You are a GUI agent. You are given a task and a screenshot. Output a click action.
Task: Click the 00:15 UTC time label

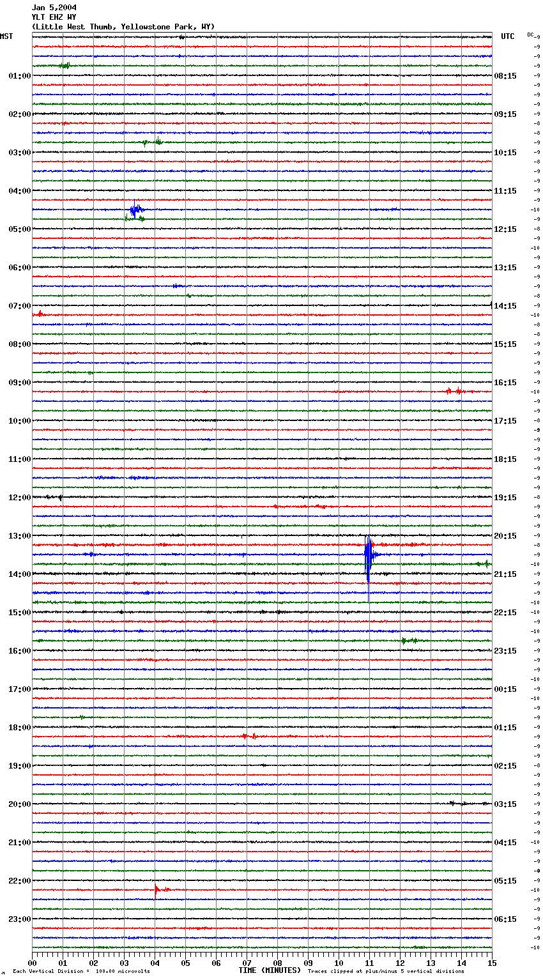505,689
